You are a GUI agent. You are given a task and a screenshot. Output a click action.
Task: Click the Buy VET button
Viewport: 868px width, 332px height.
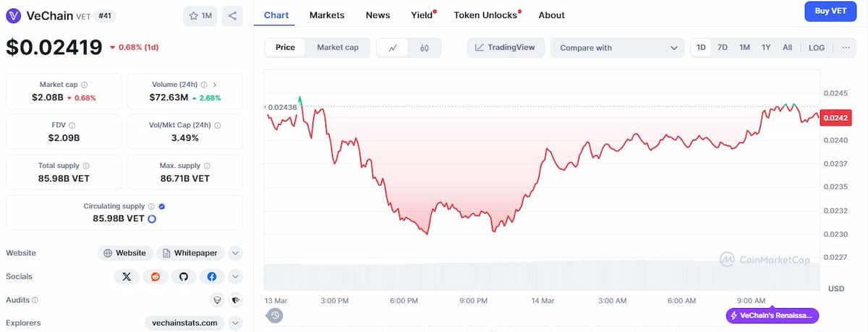(x=830, y=11)
